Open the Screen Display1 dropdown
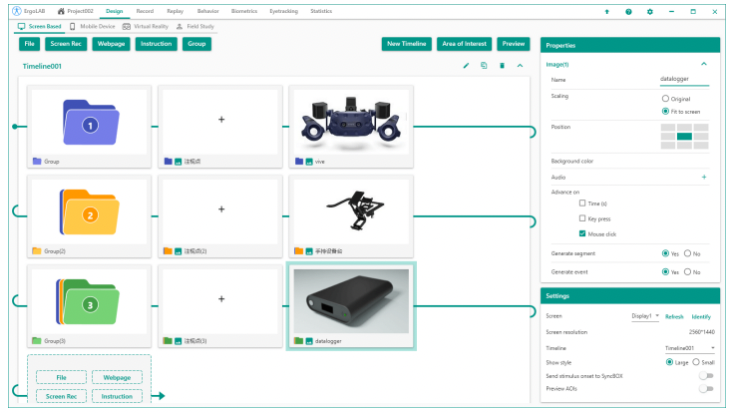 click(x=645, y=316)
